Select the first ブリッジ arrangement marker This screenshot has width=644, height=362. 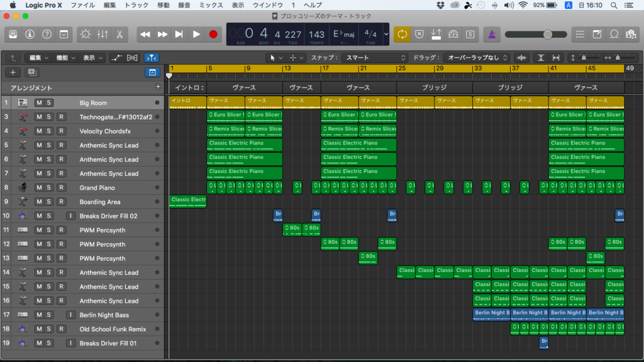tap(435, 87)
